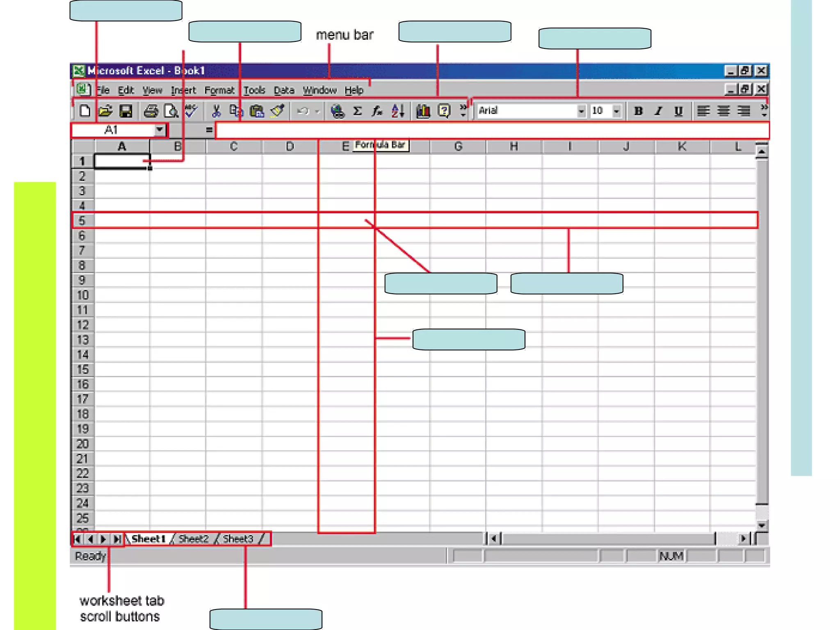Toggle Underline formatting button
Image resolution: width=840 pixels, height=630 pixels.
(x=678, y=111)
